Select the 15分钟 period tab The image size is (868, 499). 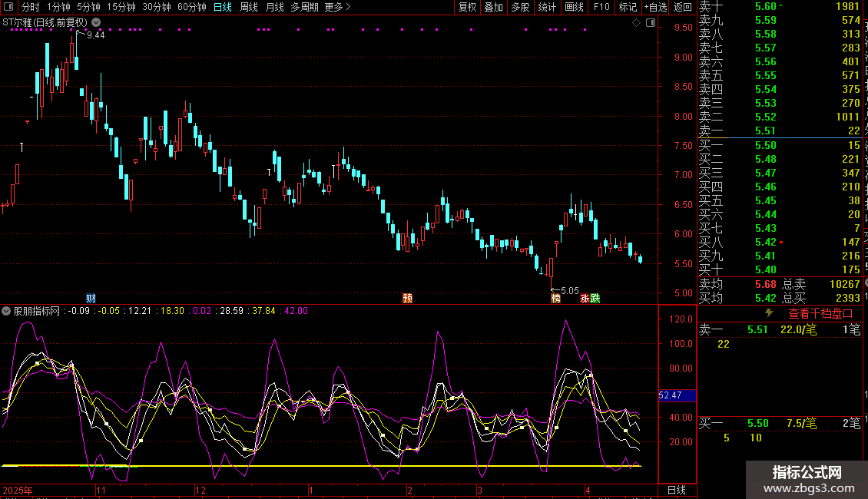click(121, 7)
